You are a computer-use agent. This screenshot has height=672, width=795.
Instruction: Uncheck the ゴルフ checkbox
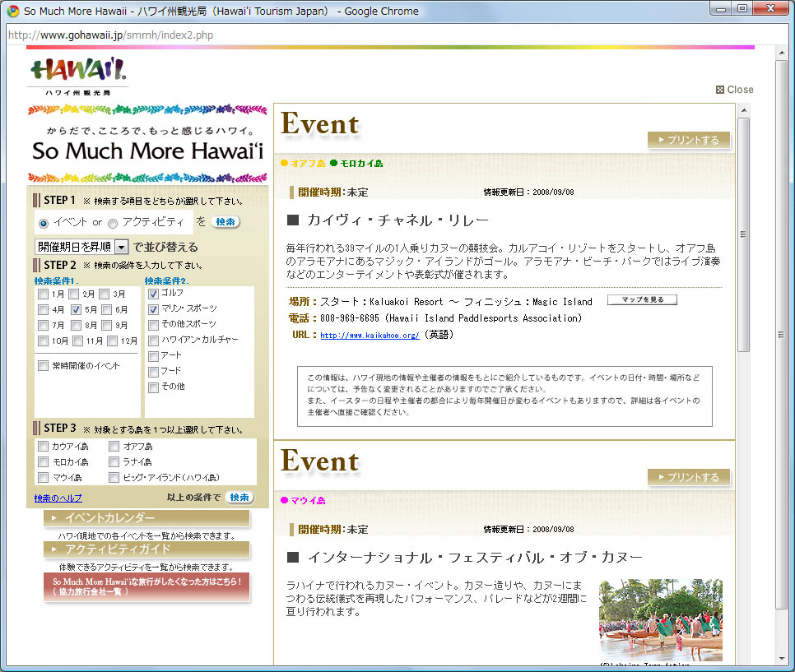tap(154, 294)
